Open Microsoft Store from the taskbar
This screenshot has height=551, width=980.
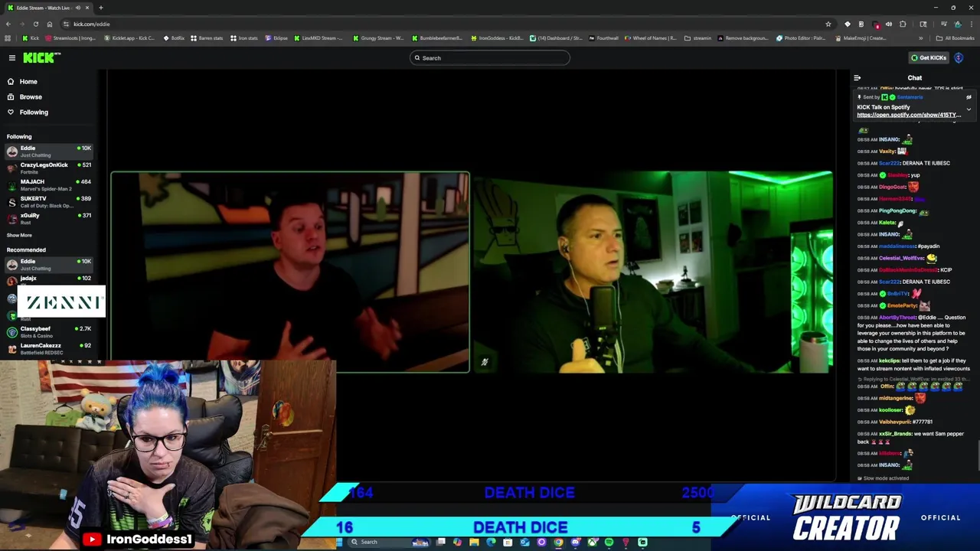pos(508,543)
